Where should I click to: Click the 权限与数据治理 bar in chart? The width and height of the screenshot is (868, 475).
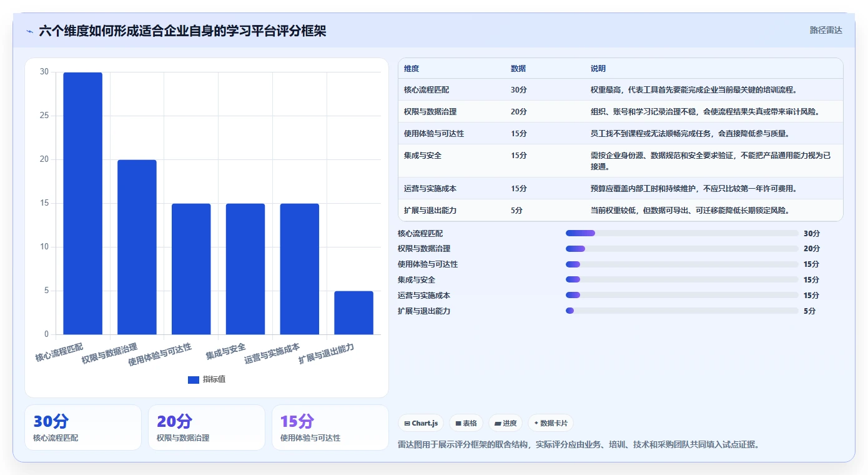(137, 247)
